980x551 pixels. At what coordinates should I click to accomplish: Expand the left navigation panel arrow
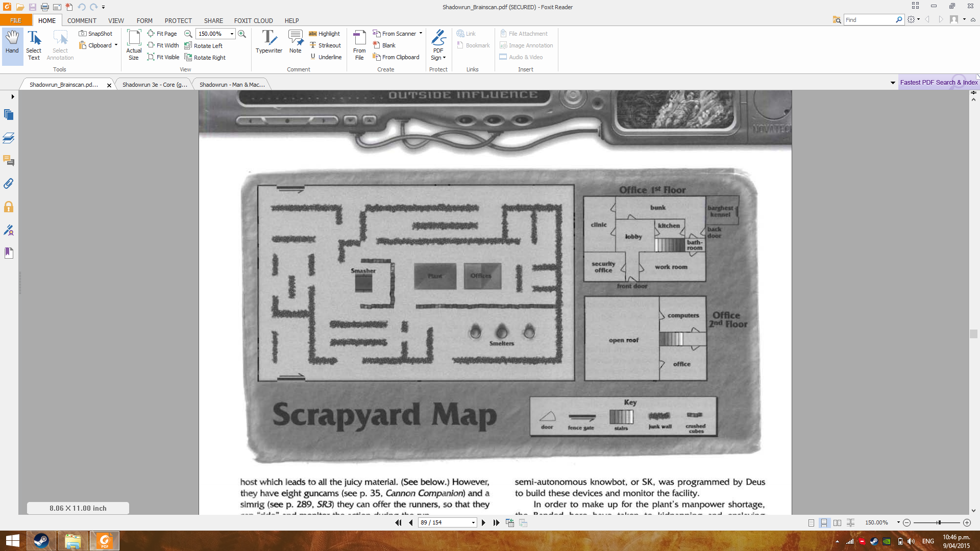tap(13, 96)
